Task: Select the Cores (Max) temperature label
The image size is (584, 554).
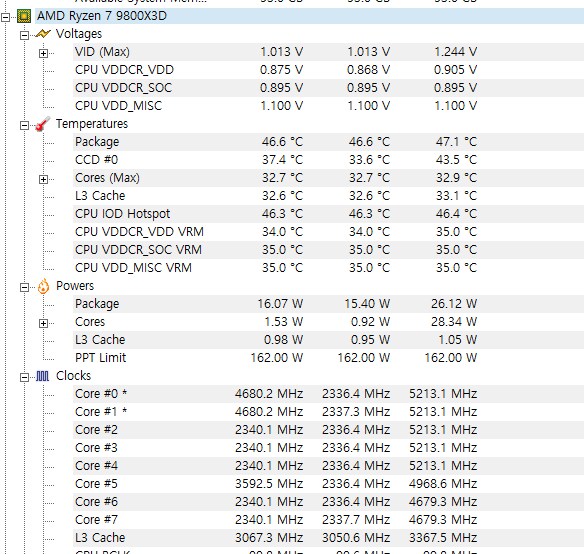Action: pos(107,178)
